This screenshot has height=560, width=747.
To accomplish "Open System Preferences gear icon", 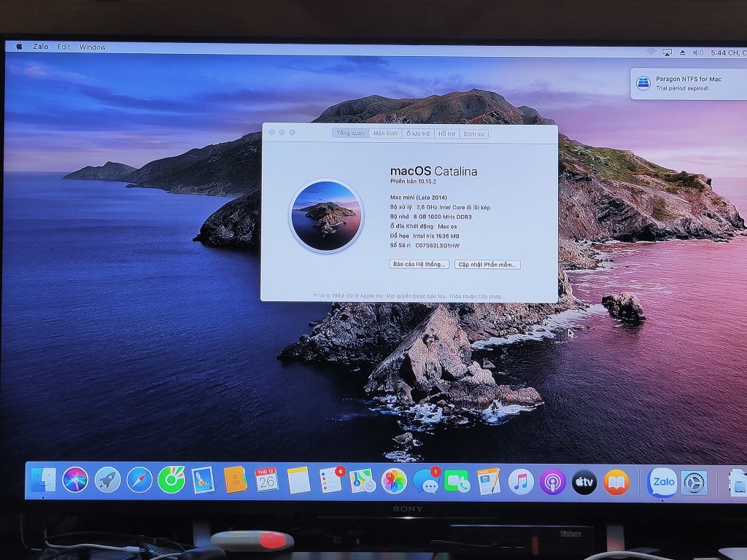I will coord(694,483).
